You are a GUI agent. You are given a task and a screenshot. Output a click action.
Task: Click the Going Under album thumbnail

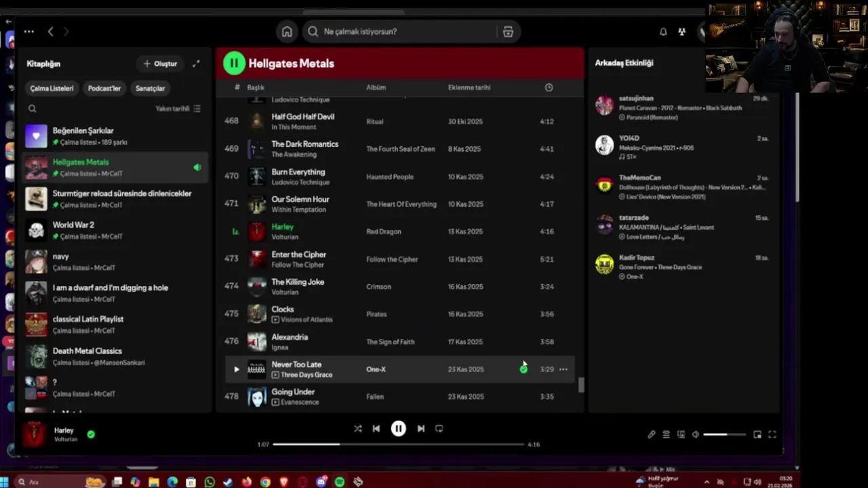coord(257,396)
